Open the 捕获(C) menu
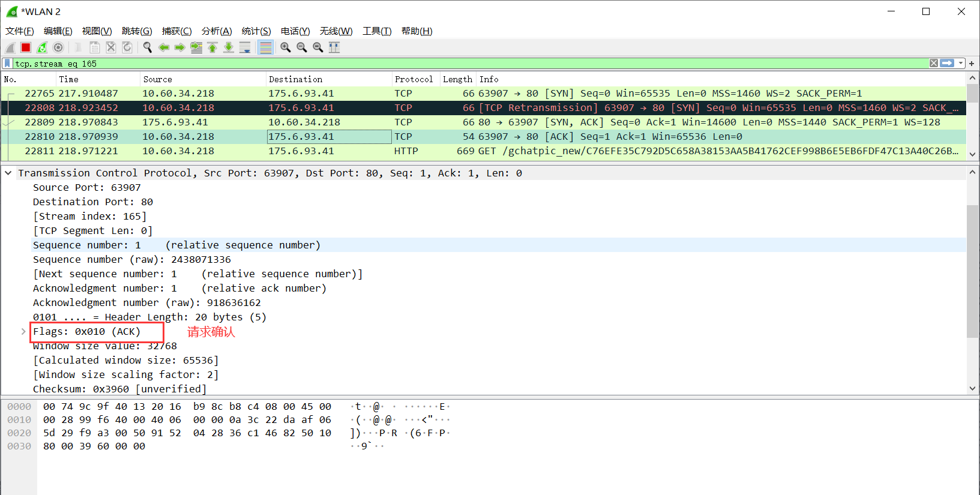Viewport: 980px width, 495px height. [x=177, y=31]
